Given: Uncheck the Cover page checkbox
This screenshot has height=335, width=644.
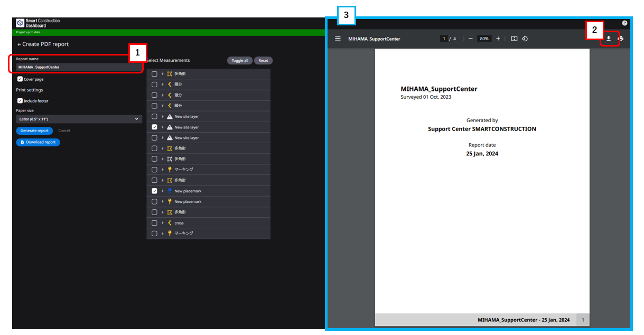Looking at the screenshot, I should (x=20, y=79).
